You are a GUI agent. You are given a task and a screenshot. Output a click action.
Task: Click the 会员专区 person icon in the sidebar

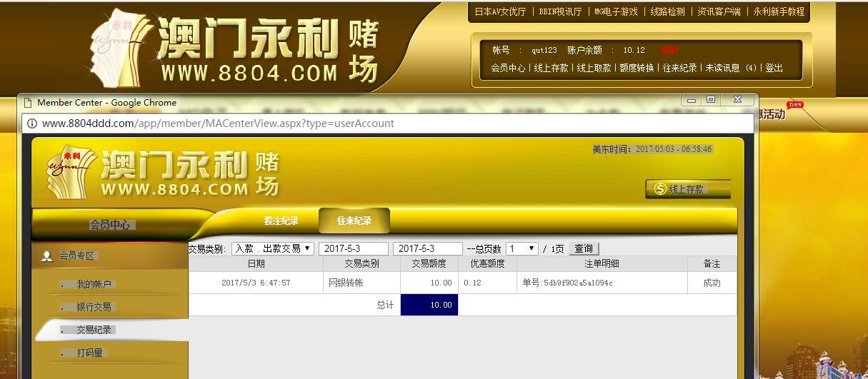click(47, 256)
